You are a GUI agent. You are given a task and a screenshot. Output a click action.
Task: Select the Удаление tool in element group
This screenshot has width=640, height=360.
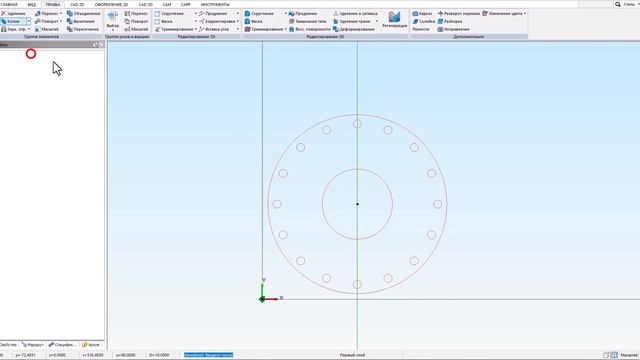point(13,13)
